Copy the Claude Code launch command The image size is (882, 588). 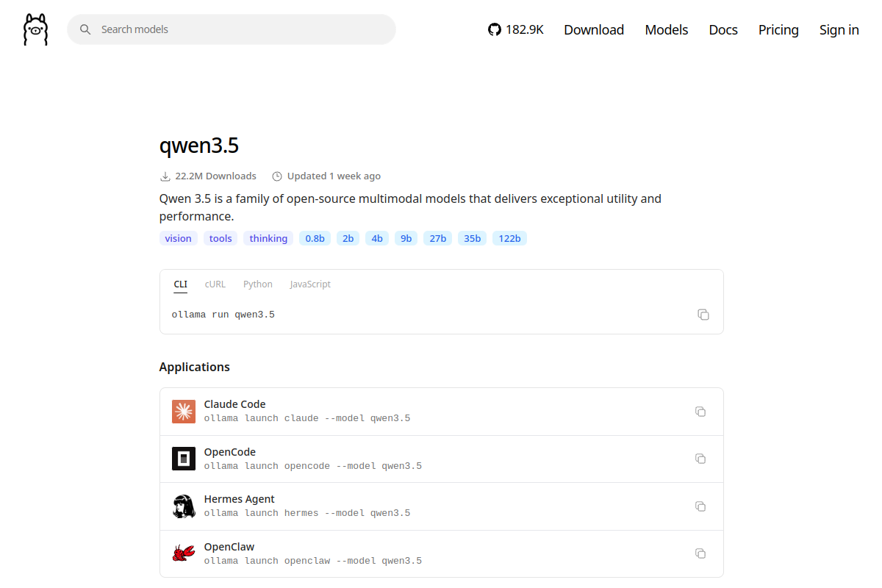pos(700,412)
